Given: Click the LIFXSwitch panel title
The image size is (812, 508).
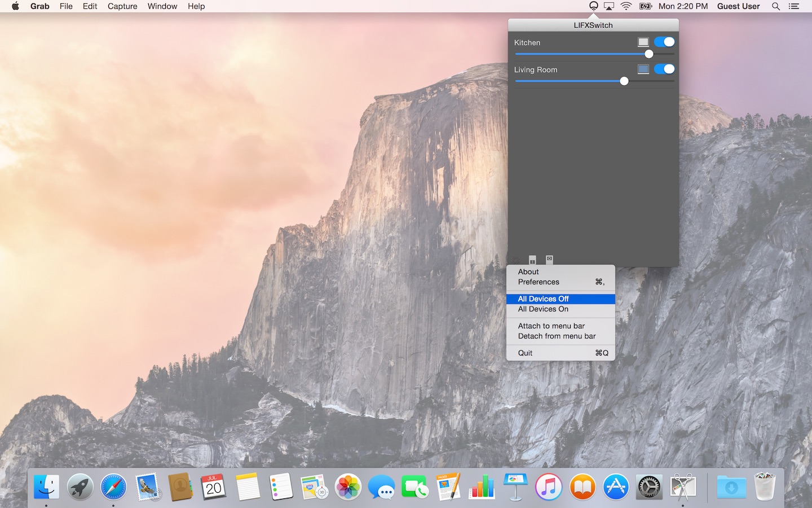Looking at the screenshot, I should (593, 25).
